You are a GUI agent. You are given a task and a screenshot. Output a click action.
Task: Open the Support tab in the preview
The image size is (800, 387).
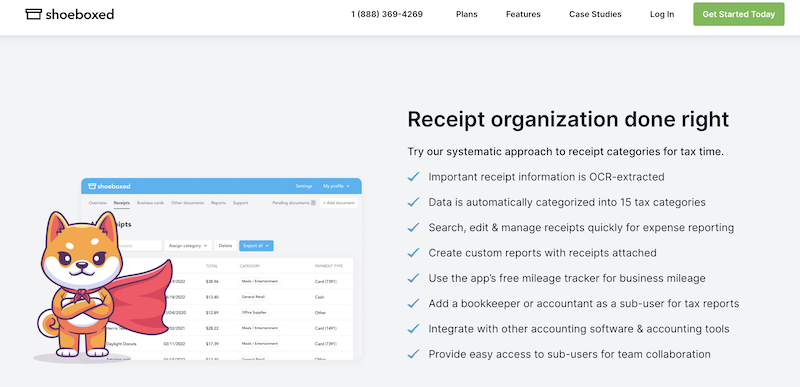click(240, 203)
